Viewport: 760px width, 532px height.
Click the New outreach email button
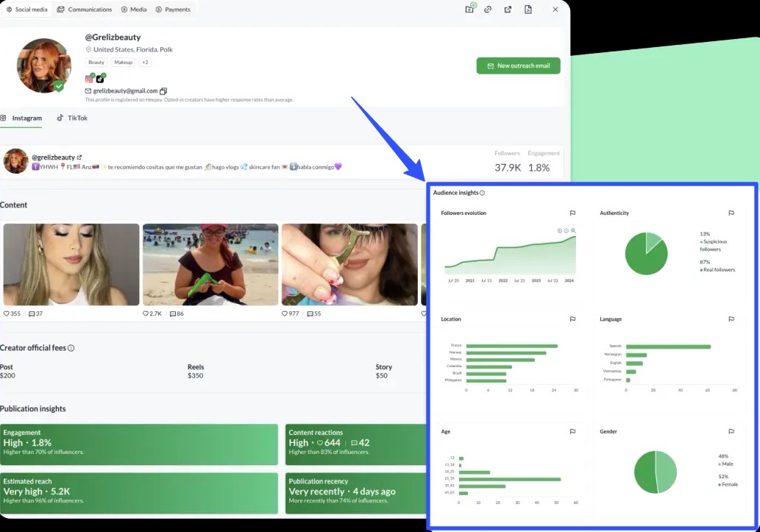[518, 65]
